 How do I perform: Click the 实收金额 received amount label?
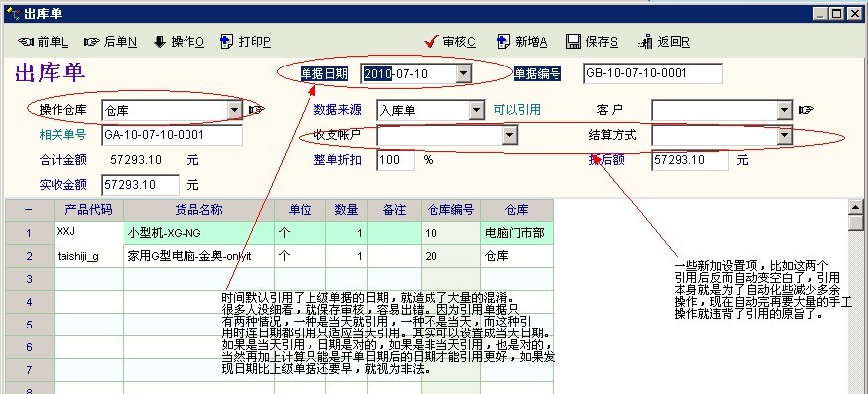pyautogui.click(x=62, y=184)
